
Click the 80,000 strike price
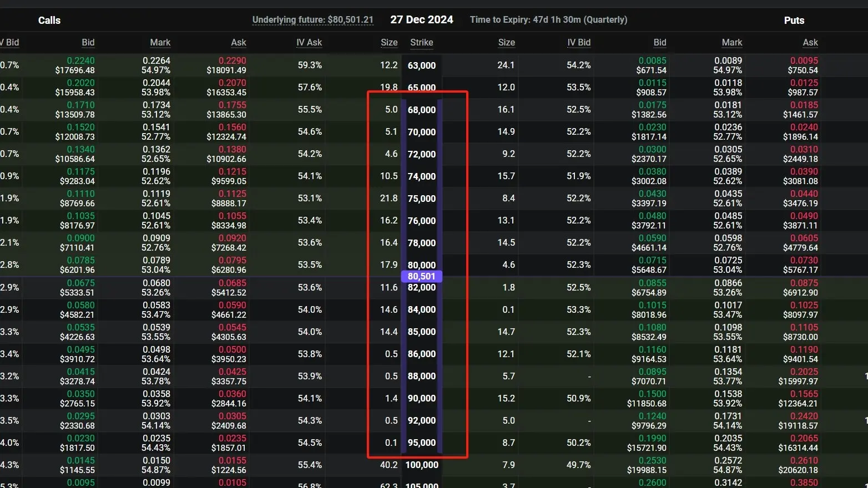coord(422,265)
